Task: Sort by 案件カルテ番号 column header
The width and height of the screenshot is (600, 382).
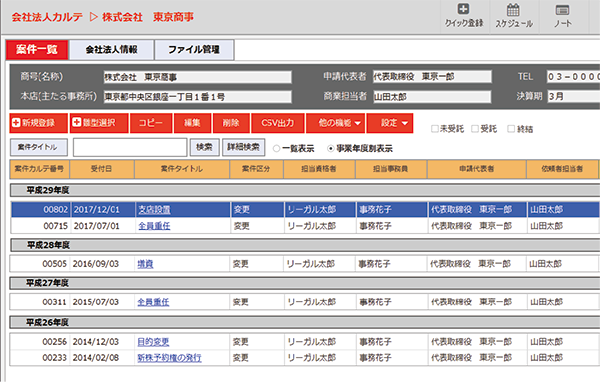Action: pyautogui.click(x=39, y=169)
